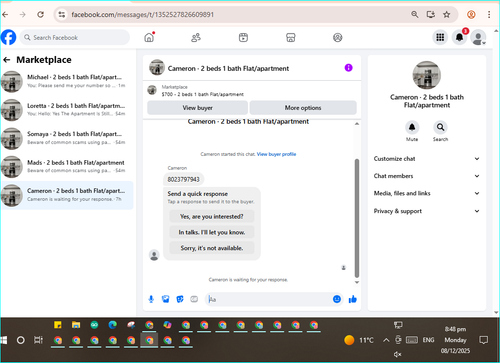Open the emoji picker smiley
500x363 pixels.
click(337, 299)
